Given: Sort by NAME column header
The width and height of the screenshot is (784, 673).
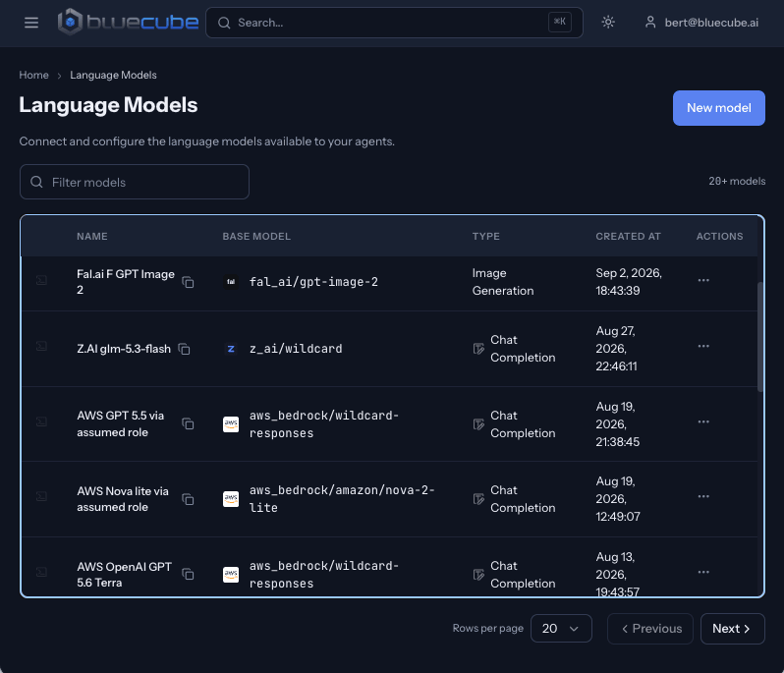Looking at the screenshot, I should coord(92,236).
